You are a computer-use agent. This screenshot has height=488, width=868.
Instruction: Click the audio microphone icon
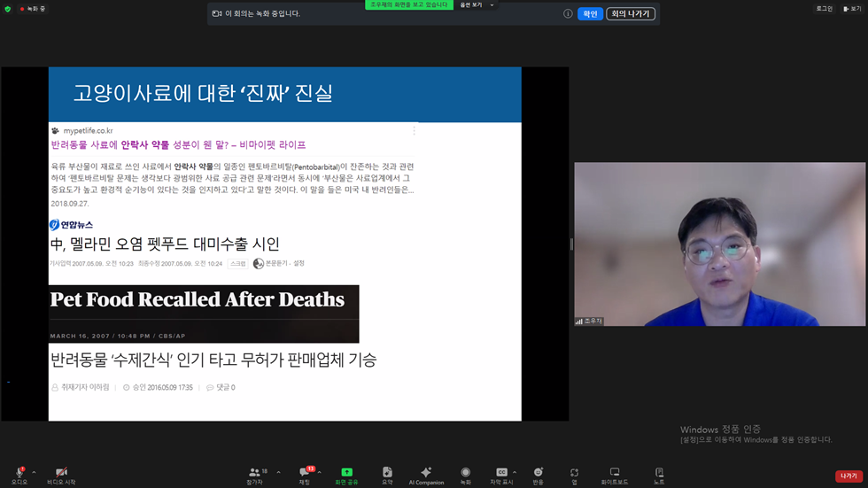(19, 472)
